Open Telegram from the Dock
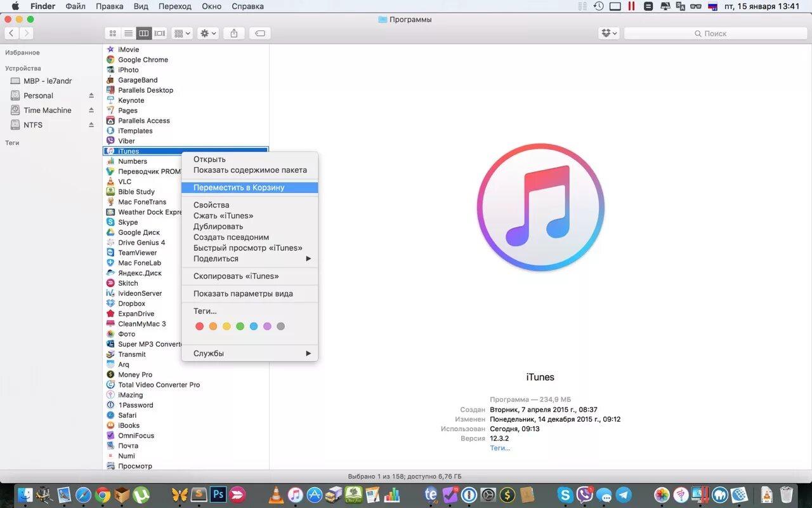 (x=624, y=495)
